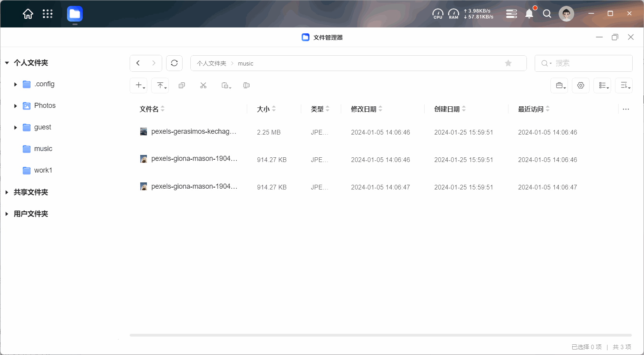Change list view mode dropdown
The image size is (644, 355).
[602, 85]
